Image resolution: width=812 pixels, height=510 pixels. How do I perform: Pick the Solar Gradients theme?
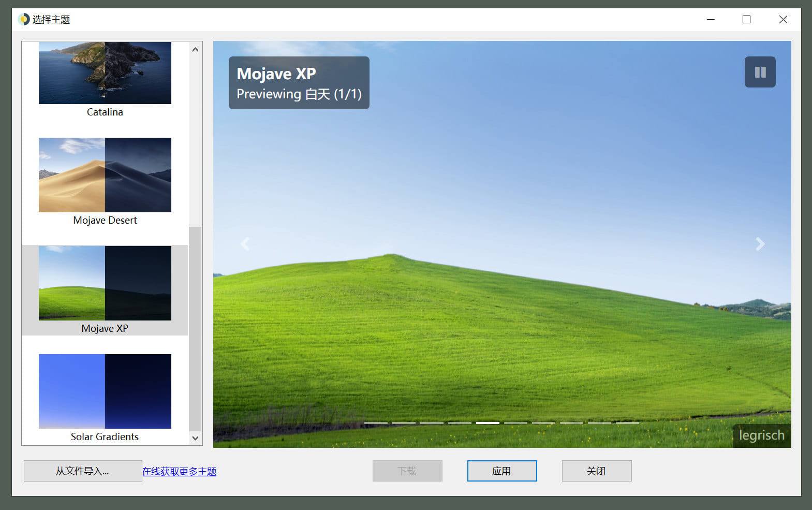tap(105, 391)
